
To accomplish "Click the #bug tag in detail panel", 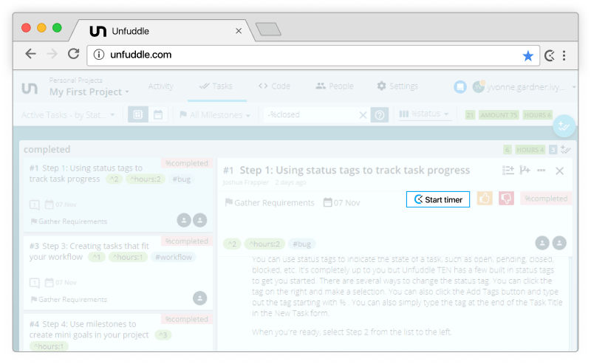I will 302,244.
